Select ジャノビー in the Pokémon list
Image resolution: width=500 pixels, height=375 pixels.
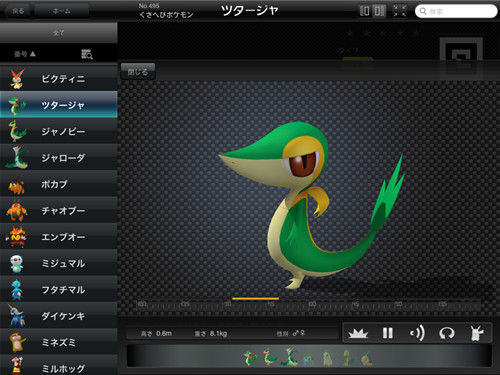(59, 131)
